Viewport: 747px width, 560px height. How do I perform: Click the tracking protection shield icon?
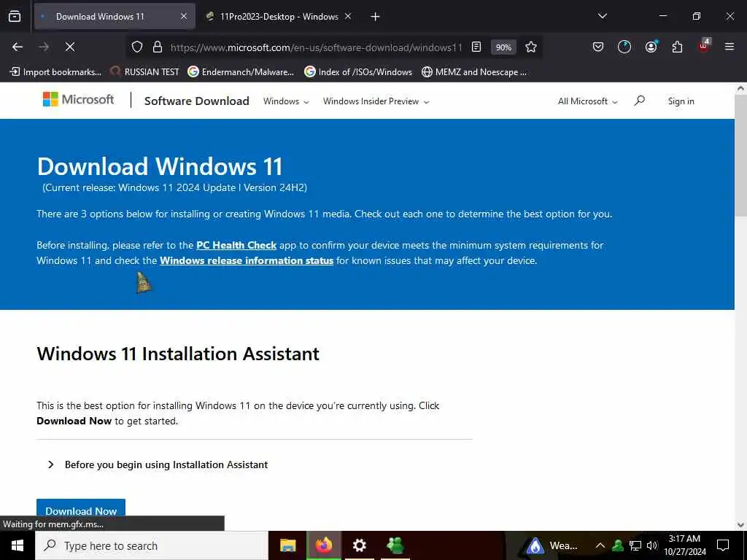[x=137, y=47]
